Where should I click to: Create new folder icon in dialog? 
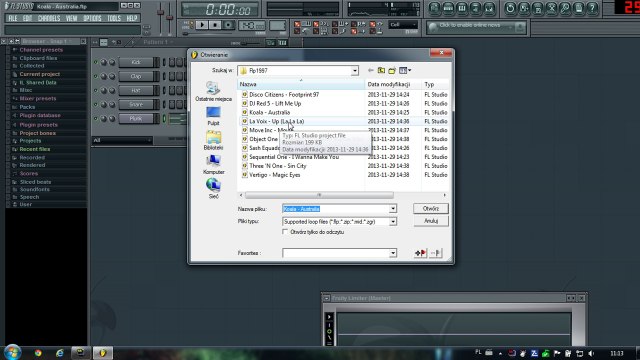tap(392, 71)
